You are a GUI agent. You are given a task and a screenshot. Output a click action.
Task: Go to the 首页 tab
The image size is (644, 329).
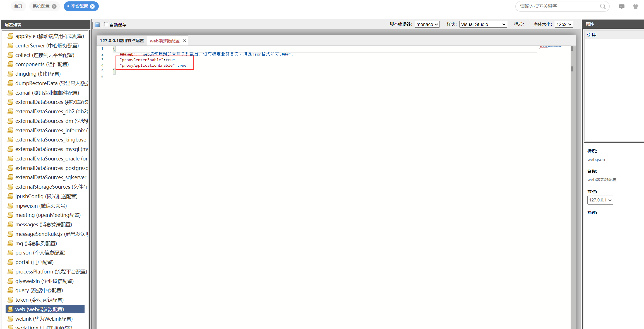click(18, 6)
